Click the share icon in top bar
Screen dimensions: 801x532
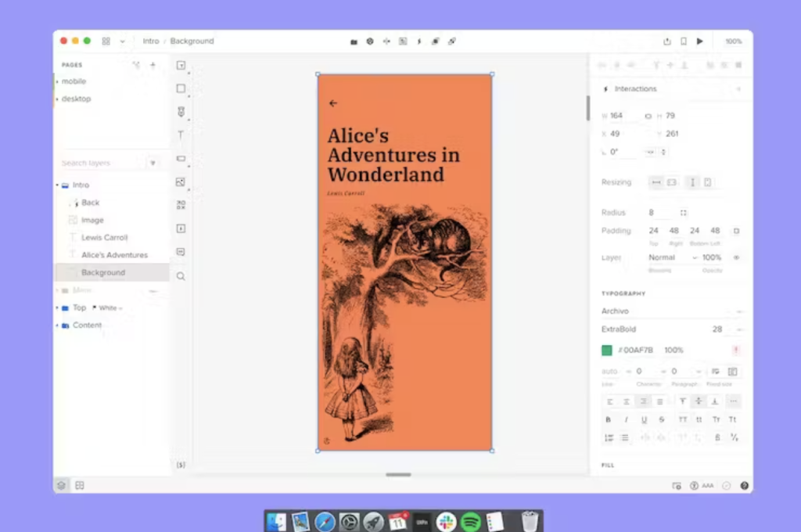pos(667,41)
